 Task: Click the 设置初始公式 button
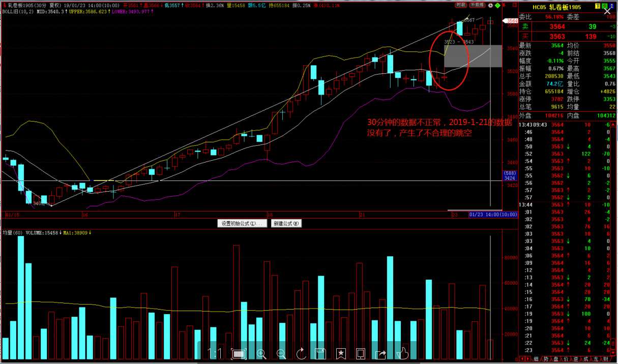click(242, 224)
